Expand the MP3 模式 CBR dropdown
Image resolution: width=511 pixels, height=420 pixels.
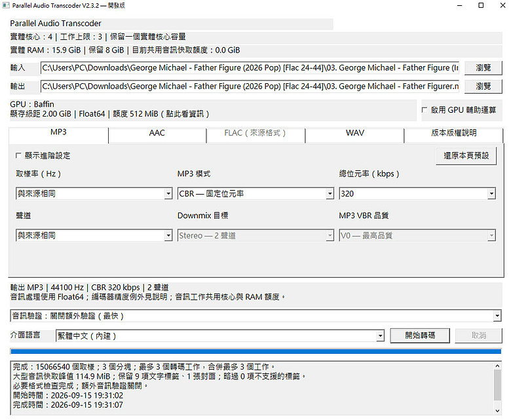(255, 193)
